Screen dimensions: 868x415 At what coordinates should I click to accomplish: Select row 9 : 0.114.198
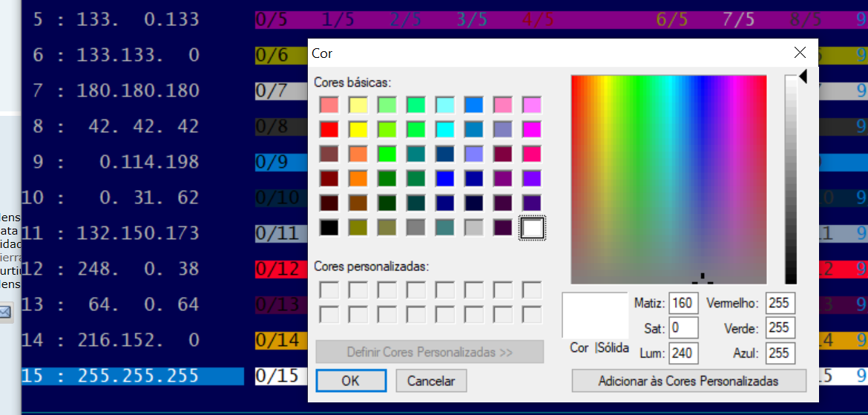tap(116, 162)
